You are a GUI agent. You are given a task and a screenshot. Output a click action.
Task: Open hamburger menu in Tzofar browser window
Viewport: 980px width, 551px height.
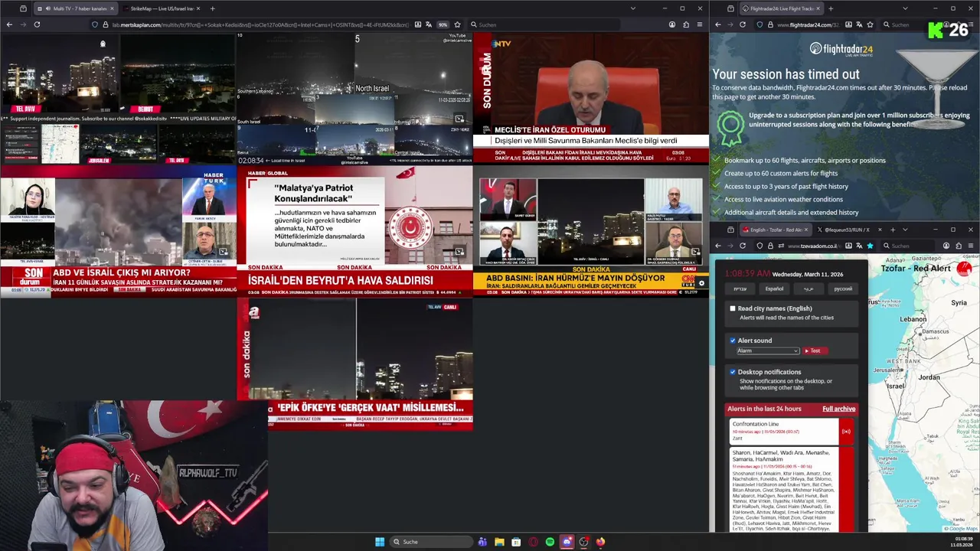pyautogui.click(x=971, y=246)
